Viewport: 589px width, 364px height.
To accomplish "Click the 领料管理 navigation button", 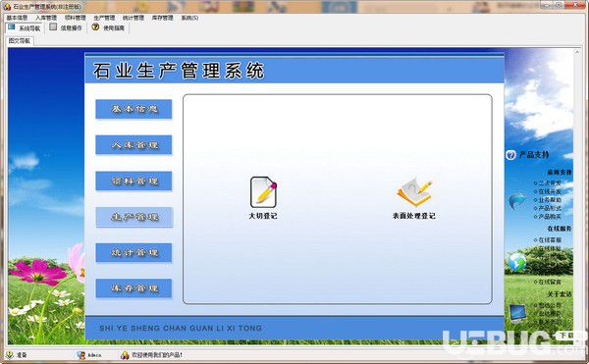I will (x=134, y=182).
